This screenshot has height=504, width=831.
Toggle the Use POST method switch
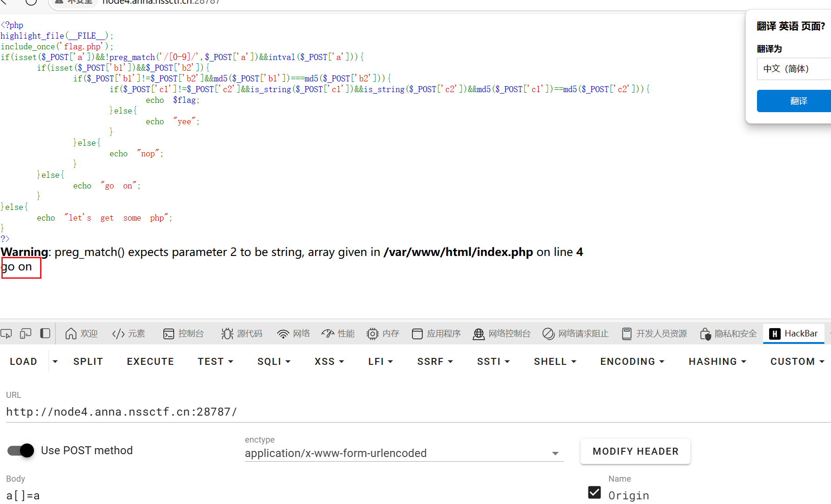(x=21, y=450)
